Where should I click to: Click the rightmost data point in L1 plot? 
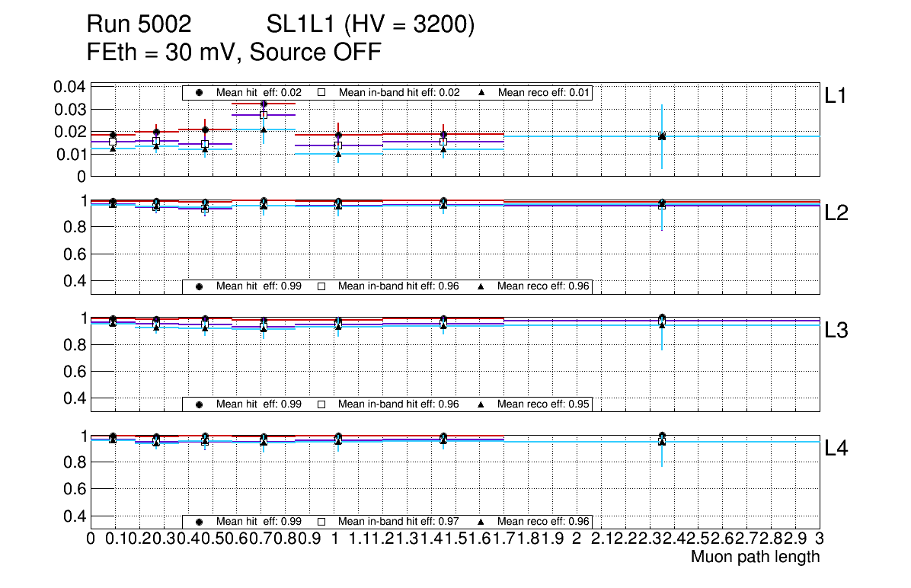pos(662,136)
